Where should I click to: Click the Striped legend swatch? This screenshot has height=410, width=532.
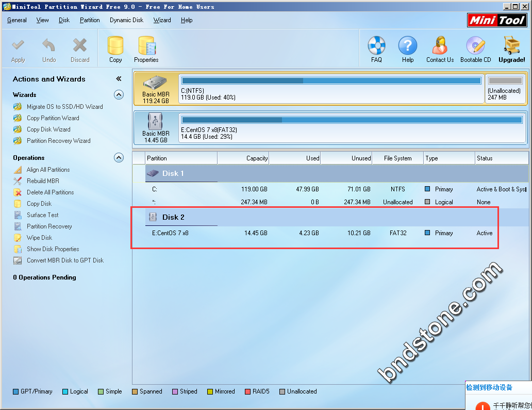coord(175,391)
